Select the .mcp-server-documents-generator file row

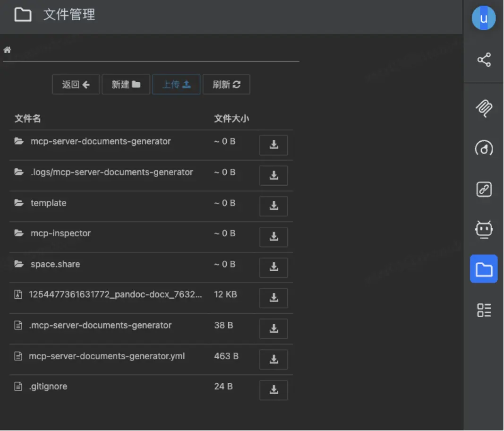[151, 329]
